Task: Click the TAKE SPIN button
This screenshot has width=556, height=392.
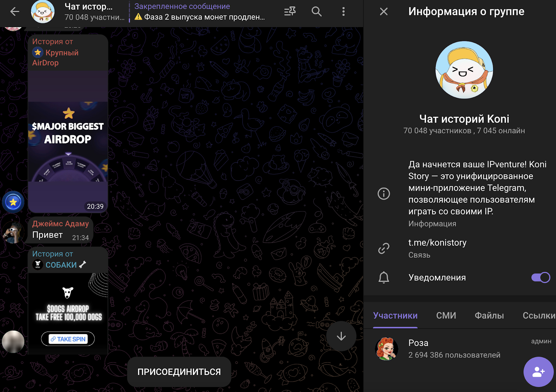Action: pyautogui.click(x=68, y=339)
